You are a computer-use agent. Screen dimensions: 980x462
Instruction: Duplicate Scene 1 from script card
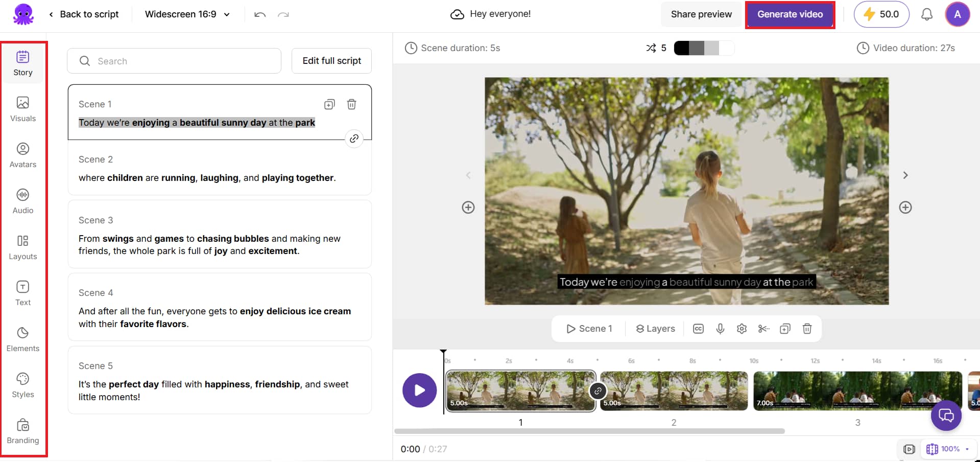point(329,104)
